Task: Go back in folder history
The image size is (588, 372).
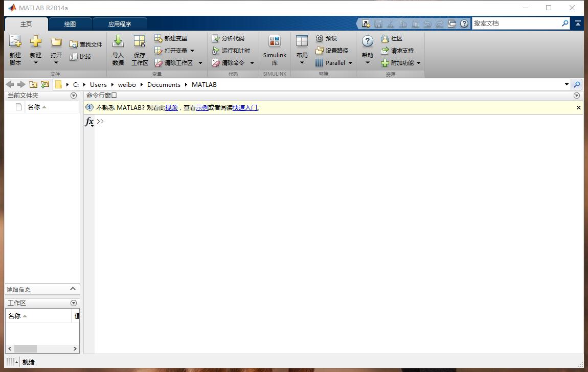Action: 10,85
